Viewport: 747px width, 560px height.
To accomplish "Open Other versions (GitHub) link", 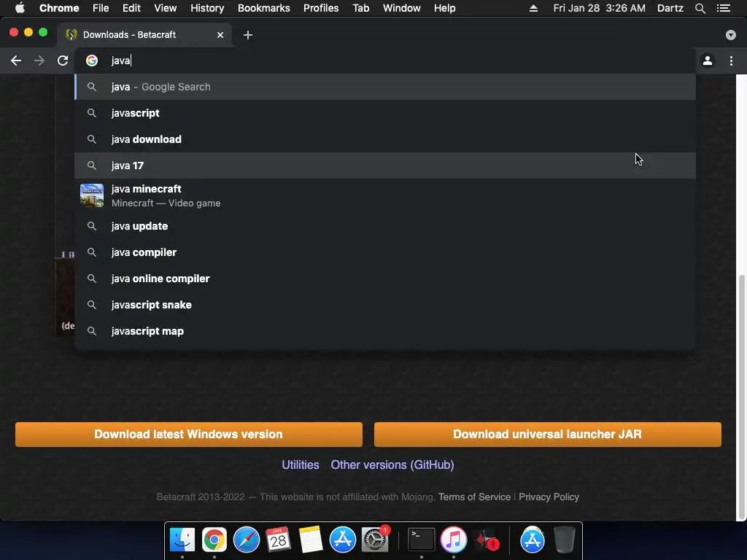I will (392, 464).
